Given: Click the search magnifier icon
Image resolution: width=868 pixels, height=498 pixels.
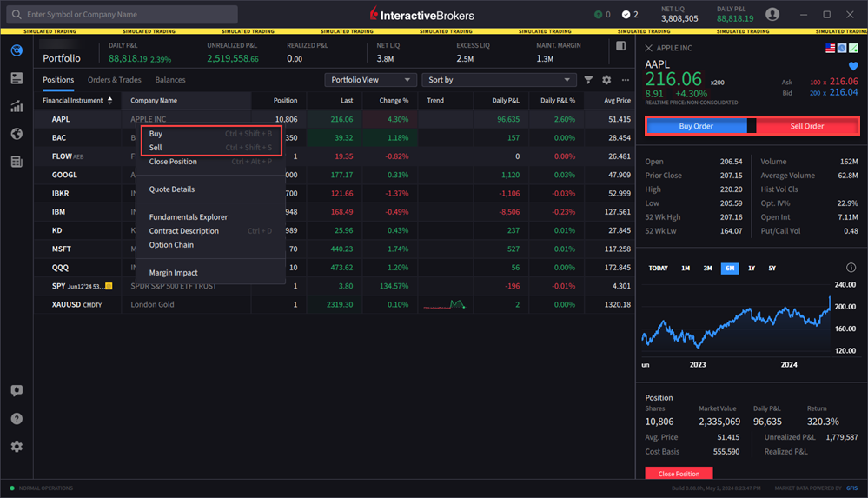Looking at the screenshot, I should pyautogui.click(x=17, y=15).
